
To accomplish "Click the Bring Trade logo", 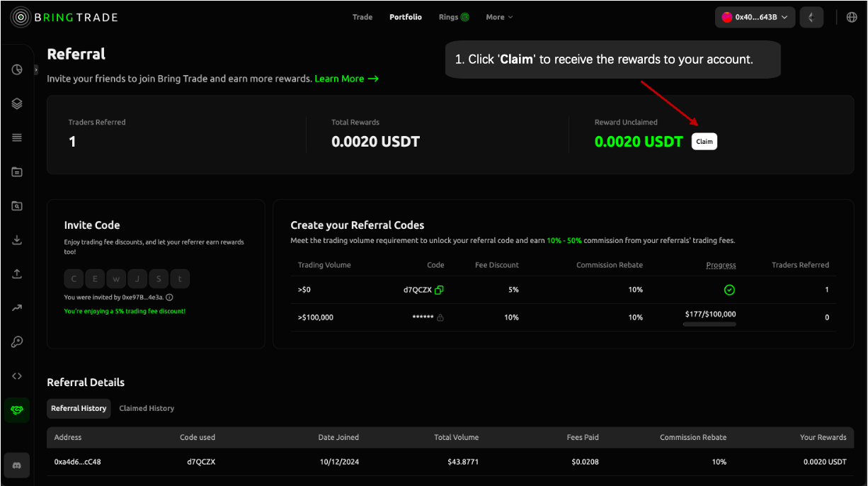I will point(64,17).
